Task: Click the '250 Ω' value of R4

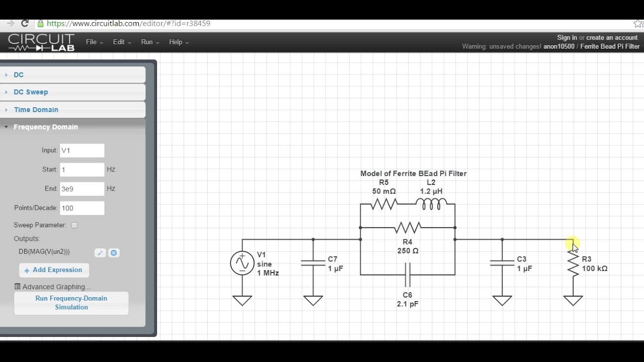Action: (x=408, y=251)
